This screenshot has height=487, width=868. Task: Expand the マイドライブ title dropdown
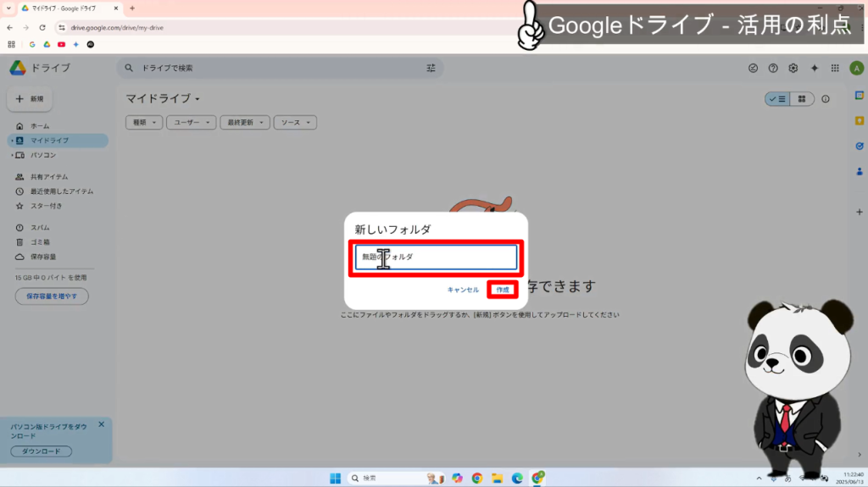pyautogui.click(x=198, y=99)
